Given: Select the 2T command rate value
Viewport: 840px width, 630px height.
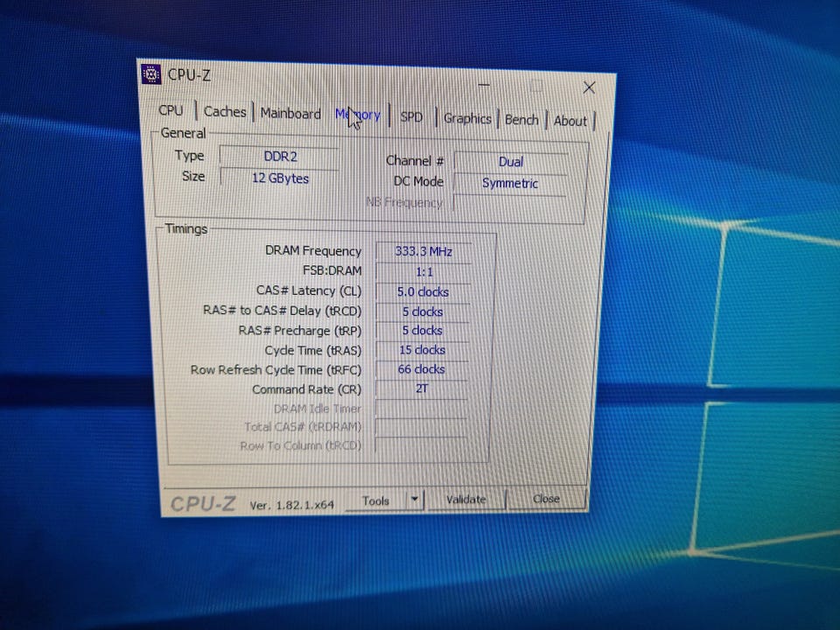Looking at the screenshot, I should click(x=421, y=388).
